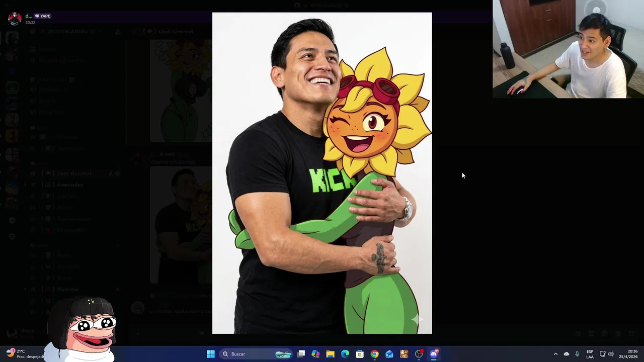Click the enlarged sunflower hug image
This screenshot has width=644, height=362.
(x=322, y=173)
